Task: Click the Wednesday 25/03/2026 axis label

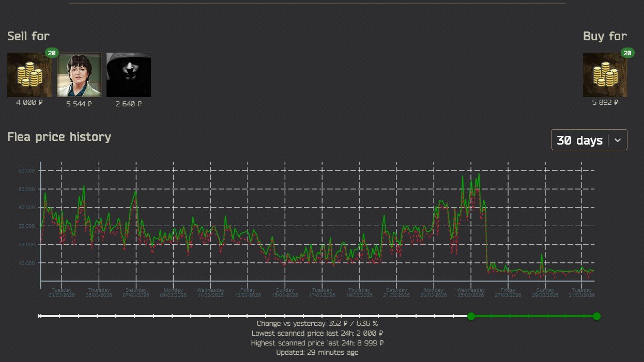Action: point(471,293)
